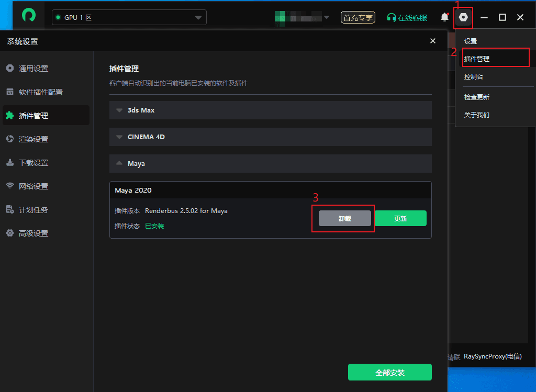Select 软件插件配置 in the sidebar

(x=40, y=92)
